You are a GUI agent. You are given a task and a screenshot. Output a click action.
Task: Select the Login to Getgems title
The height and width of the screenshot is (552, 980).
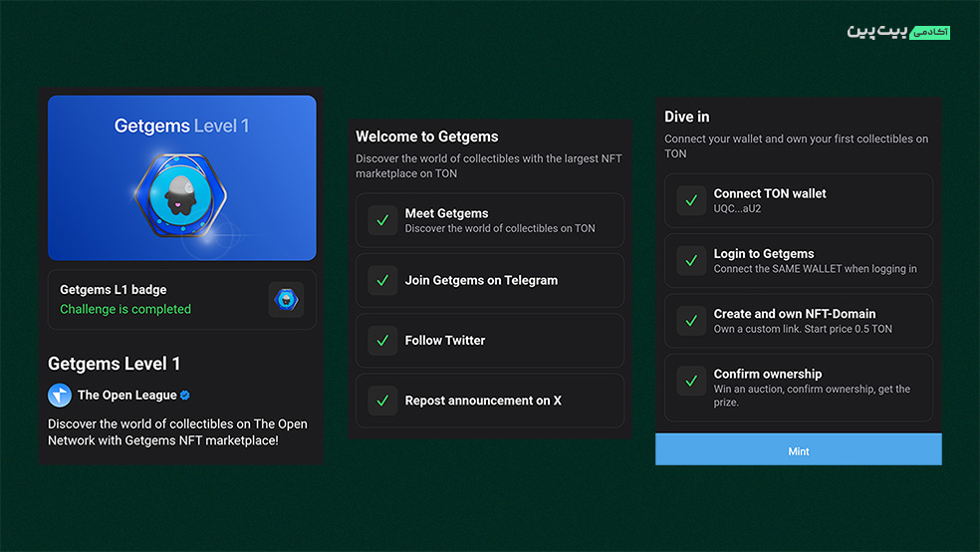pos(764,253)
